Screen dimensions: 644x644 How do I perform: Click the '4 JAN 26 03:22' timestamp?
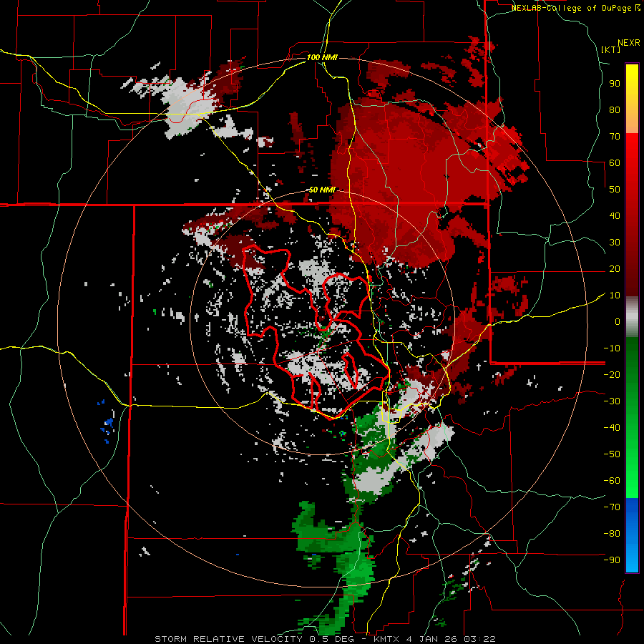click(451, 639)
